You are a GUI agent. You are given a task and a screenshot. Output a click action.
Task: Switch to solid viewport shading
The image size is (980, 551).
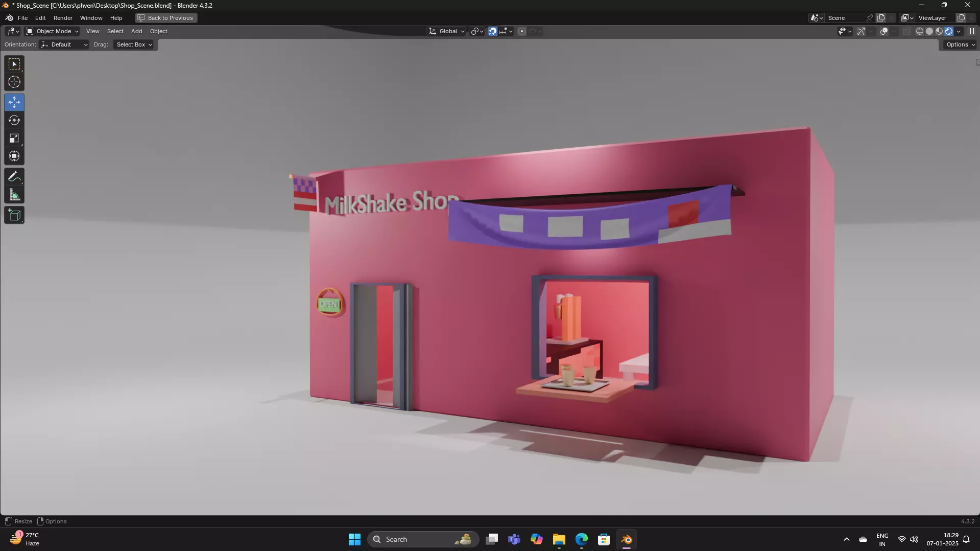tap(929, 31)
